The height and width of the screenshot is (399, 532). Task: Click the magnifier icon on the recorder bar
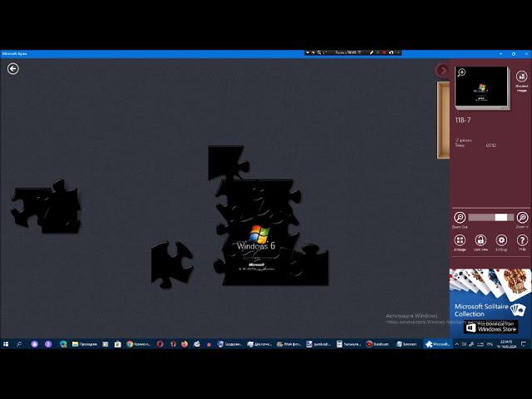pos(319,52)
